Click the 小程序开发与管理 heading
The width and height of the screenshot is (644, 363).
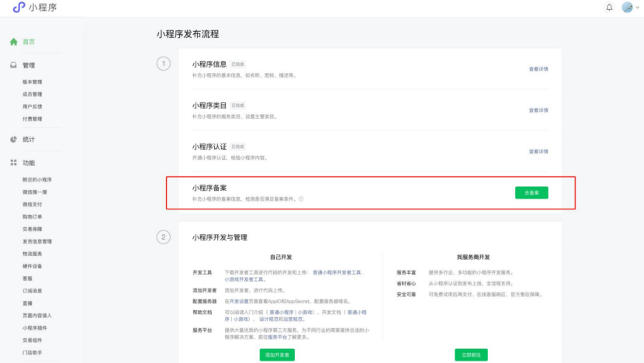pos(220,237)
